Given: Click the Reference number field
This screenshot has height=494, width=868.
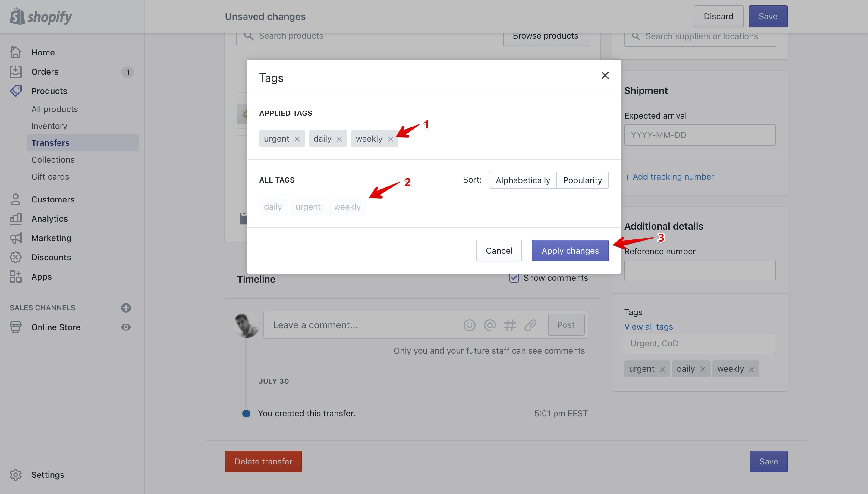Looking at the screenshot, I should pyautogui.click(x=700, y=270).
